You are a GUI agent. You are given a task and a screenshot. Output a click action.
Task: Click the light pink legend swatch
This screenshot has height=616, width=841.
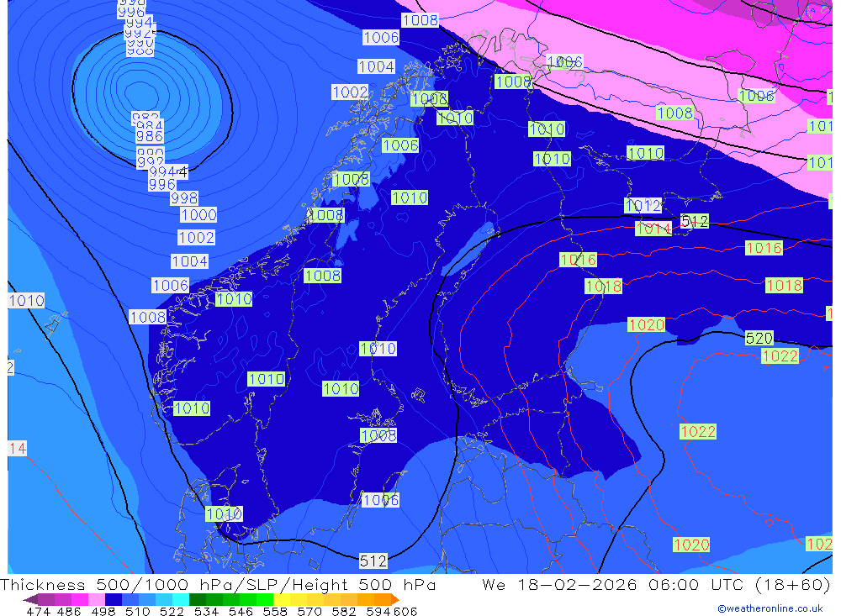coord(97,599)
